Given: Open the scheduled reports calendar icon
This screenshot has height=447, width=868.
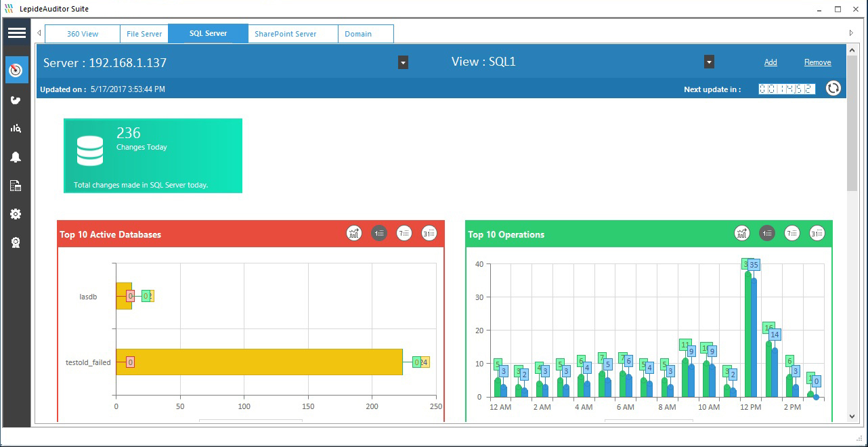Looking at the screenshot, I should [16, 186].
